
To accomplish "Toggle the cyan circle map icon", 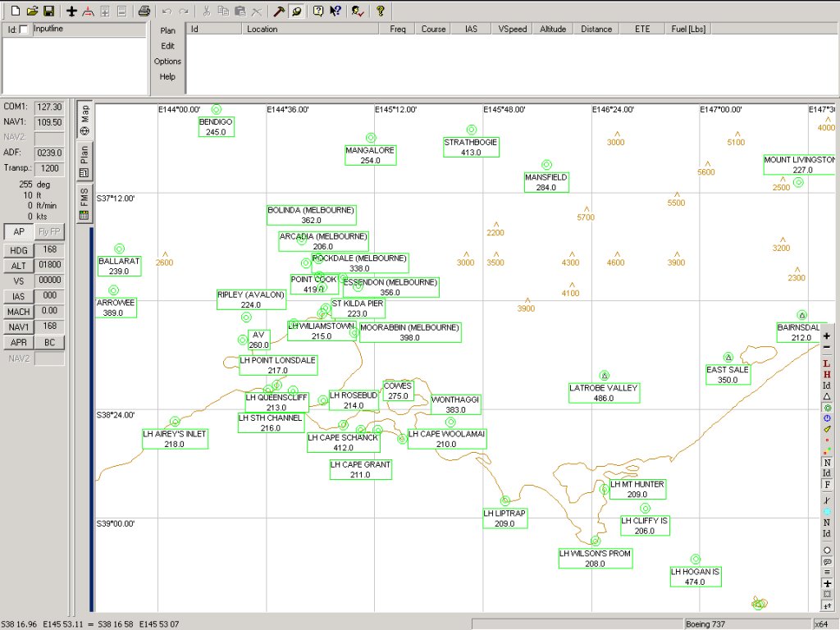I will [827, 512].
